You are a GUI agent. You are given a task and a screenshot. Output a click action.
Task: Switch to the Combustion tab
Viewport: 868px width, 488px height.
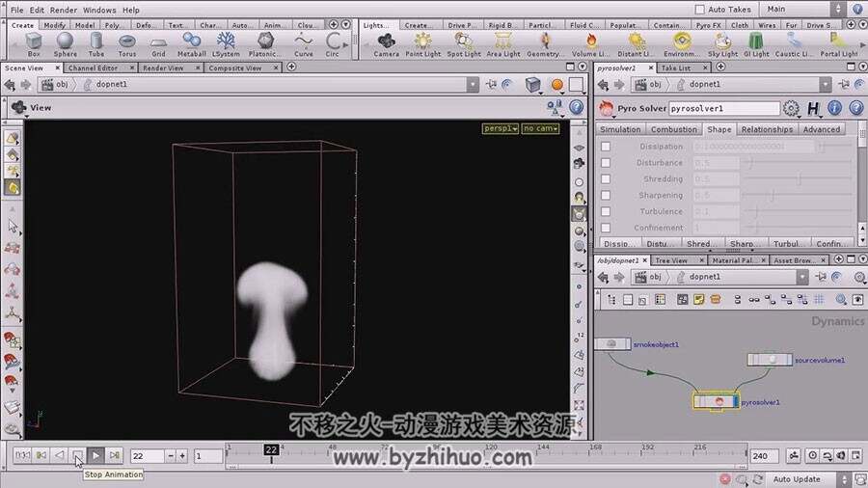(674, 129)
